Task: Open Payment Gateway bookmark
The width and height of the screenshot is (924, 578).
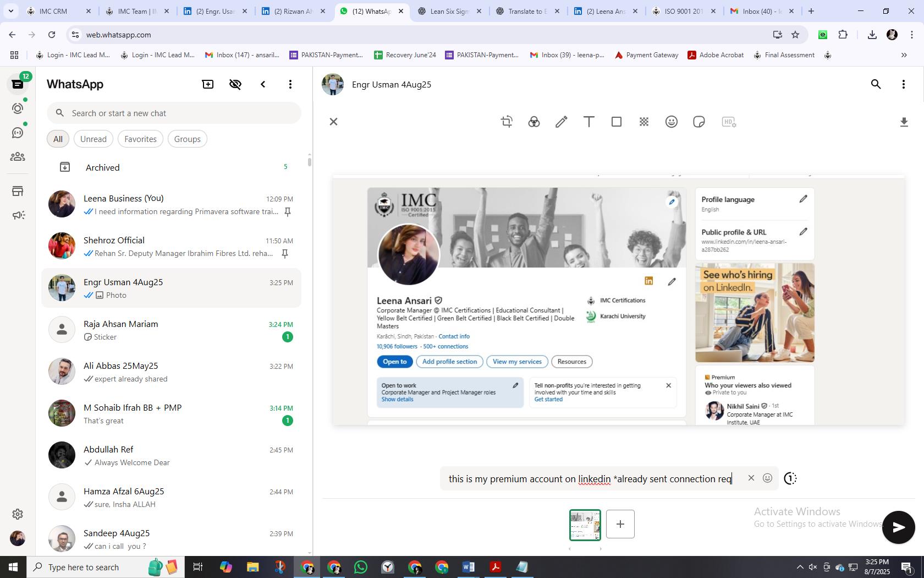Action: coord(646,55)
